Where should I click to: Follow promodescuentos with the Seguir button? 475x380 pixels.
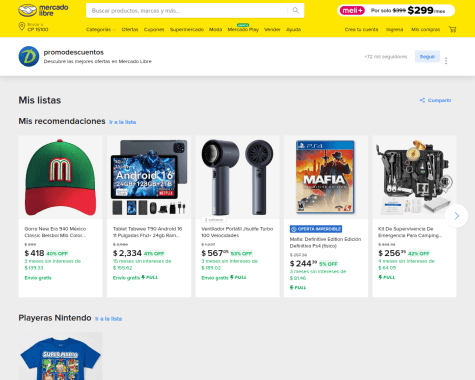427,57
